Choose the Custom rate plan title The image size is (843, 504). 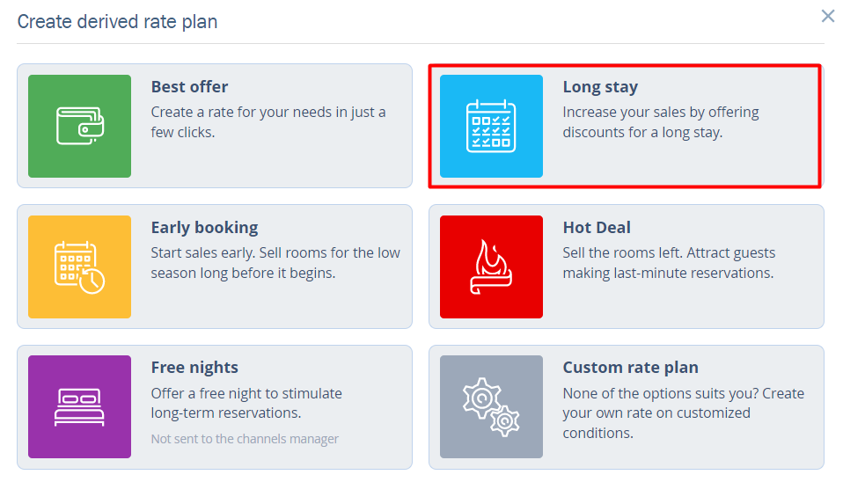tap(630, 367)
